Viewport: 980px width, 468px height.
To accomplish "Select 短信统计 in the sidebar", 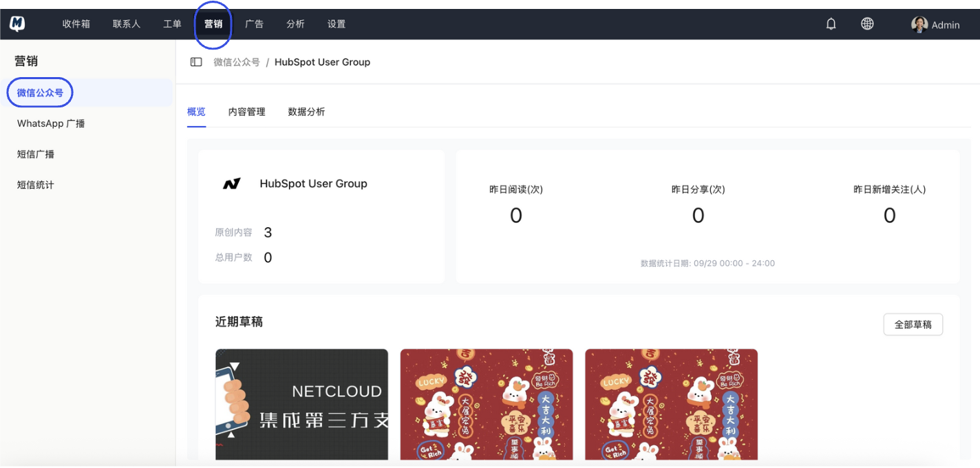I will point(34,184).
